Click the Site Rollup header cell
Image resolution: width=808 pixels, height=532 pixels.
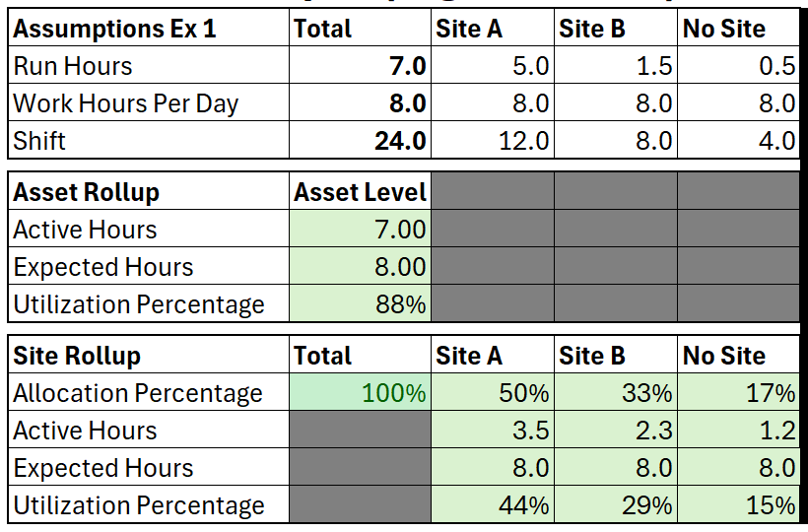[x=149, y=355]
